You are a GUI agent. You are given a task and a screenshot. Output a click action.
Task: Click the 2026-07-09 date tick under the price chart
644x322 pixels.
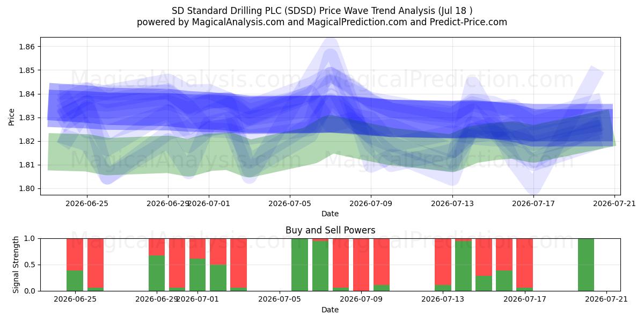[371, 203]
